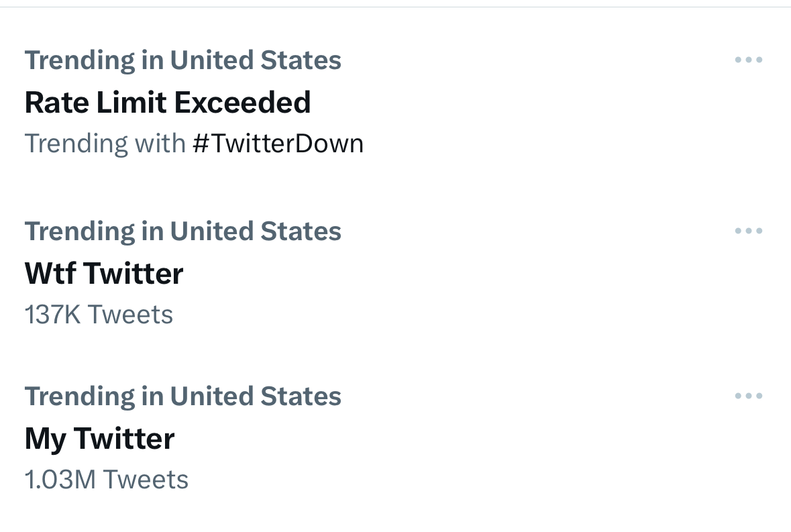Click the 'Trending with' label text
Screen dimensions: 791x532
[105, 144]
